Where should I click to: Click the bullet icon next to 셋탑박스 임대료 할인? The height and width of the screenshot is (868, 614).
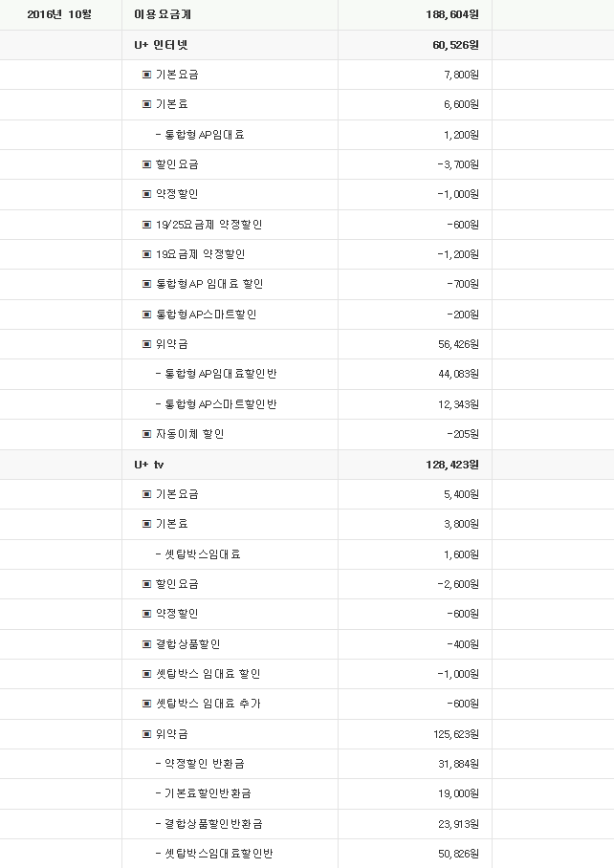(146, 674)
